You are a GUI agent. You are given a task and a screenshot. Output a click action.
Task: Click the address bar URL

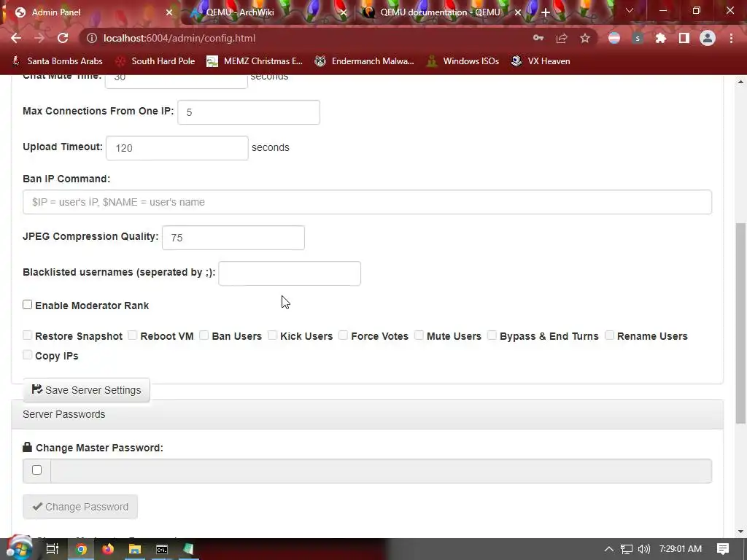(x=179, y=38)
